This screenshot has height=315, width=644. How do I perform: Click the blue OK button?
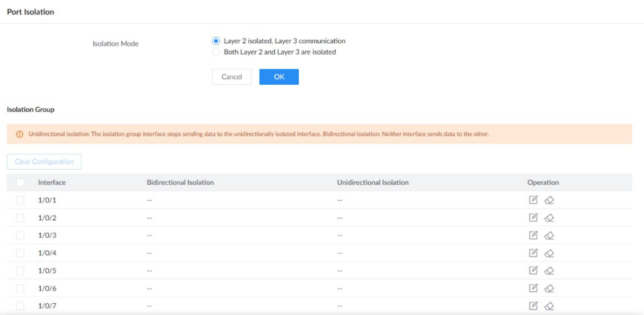pyautogui.click(x=279, y=77)
